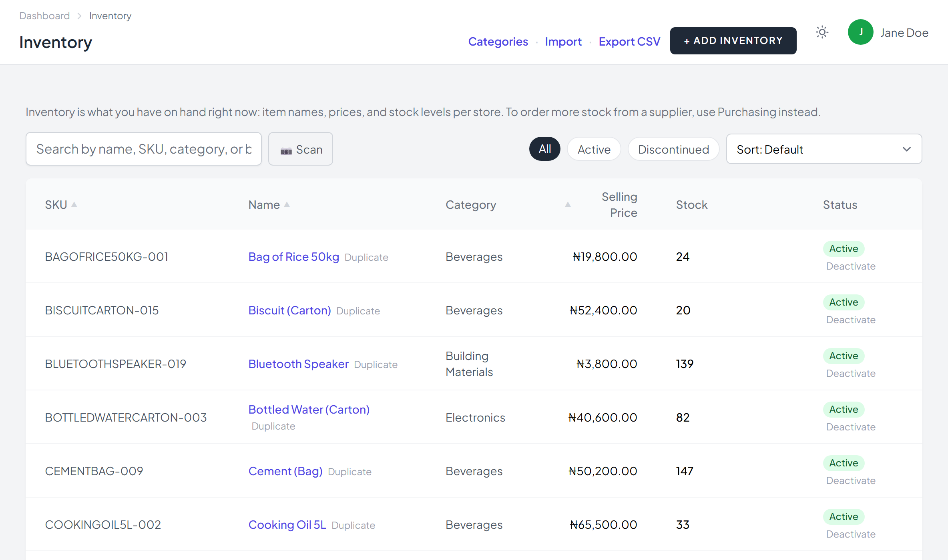Click the search inventory input field

(x=144, y=149)
